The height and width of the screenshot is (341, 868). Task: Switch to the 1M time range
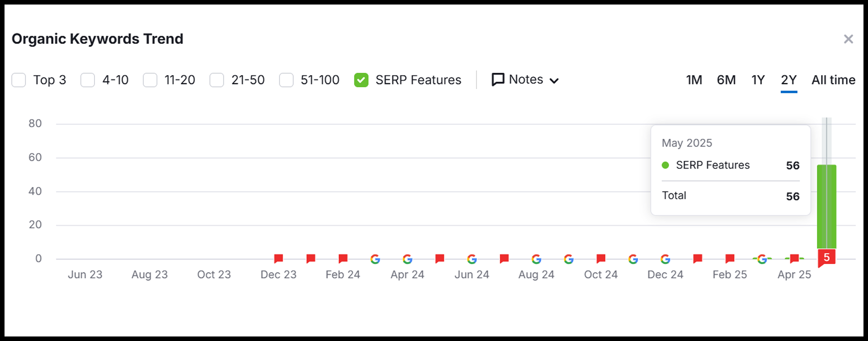pyautogui.click(x=694, y=80)
